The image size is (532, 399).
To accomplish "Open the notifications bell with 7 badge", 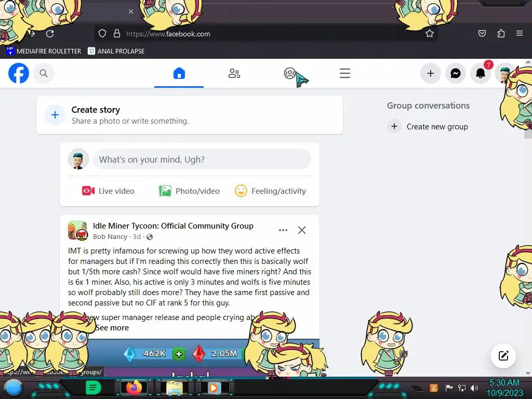I will (x=481, y=73).
